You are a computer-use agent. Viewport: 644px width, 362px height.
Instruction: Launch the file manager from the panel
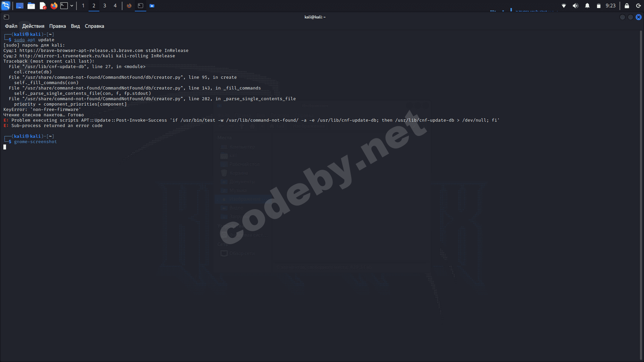point(31,6)
